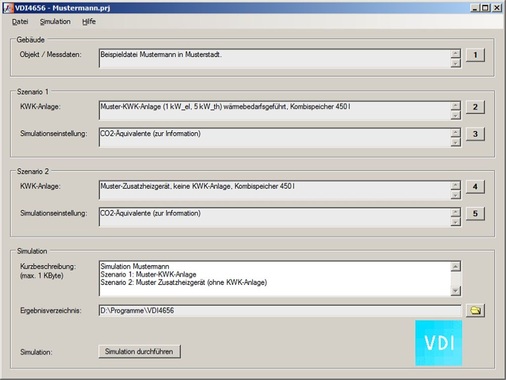Start the simulation with Simulation durchführen
The height and width of the screenshot is (380, 506).
pyautogui.click(x=139, y=352)
